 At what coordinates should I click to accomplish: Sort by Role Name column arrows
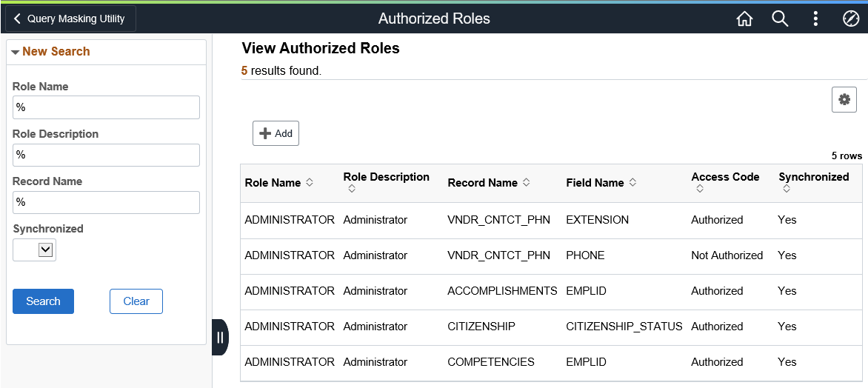click(310, 183)
